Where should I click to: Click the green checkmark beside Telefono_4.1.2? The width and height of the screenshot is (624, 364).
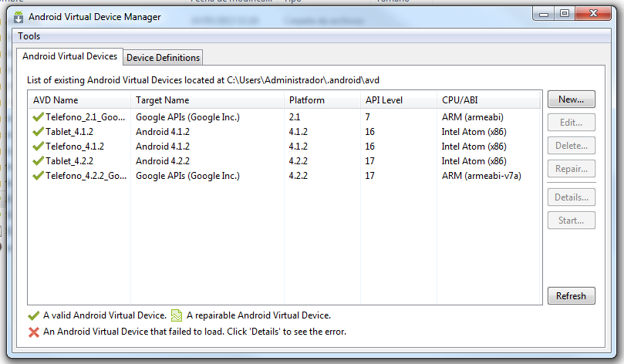(x=39, y=147)
